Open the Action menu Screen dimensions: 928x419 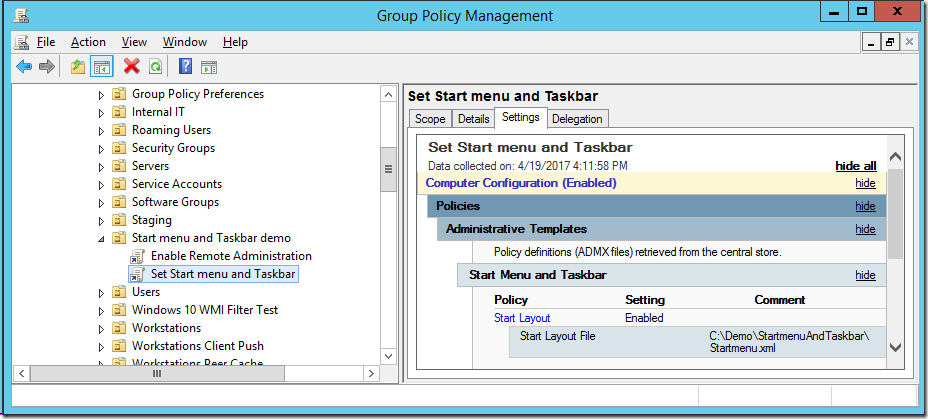[88, 42]
